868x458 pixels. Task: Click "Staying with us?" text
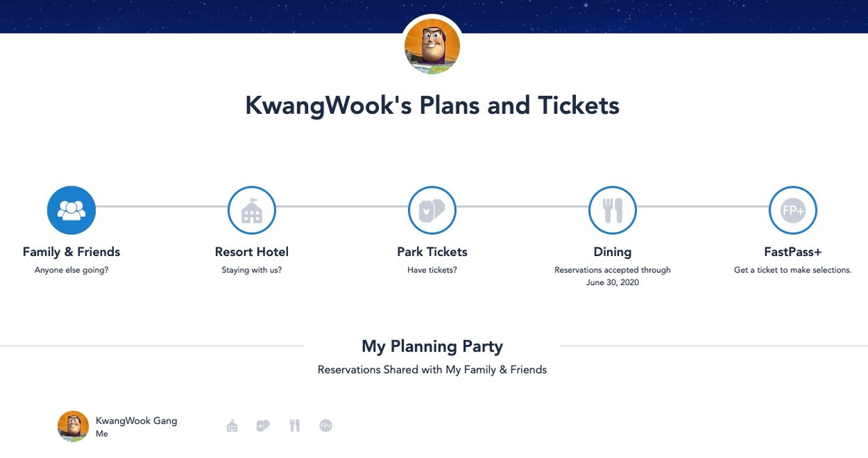[252, 270]
